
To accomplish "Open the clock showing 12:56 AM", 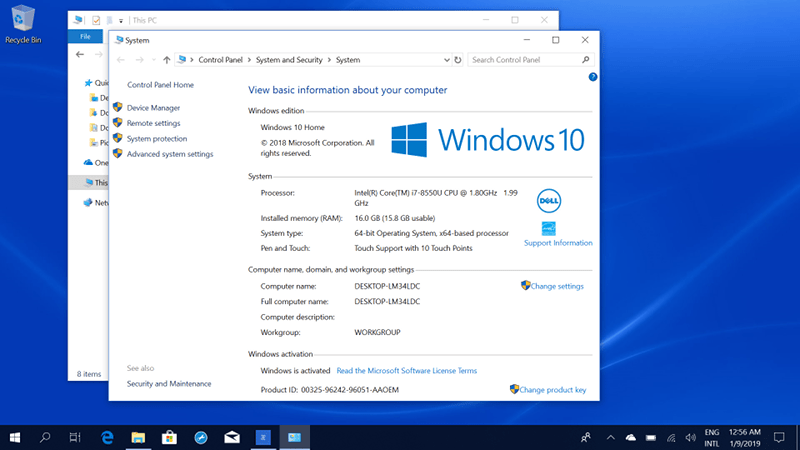I will point(744,437).
